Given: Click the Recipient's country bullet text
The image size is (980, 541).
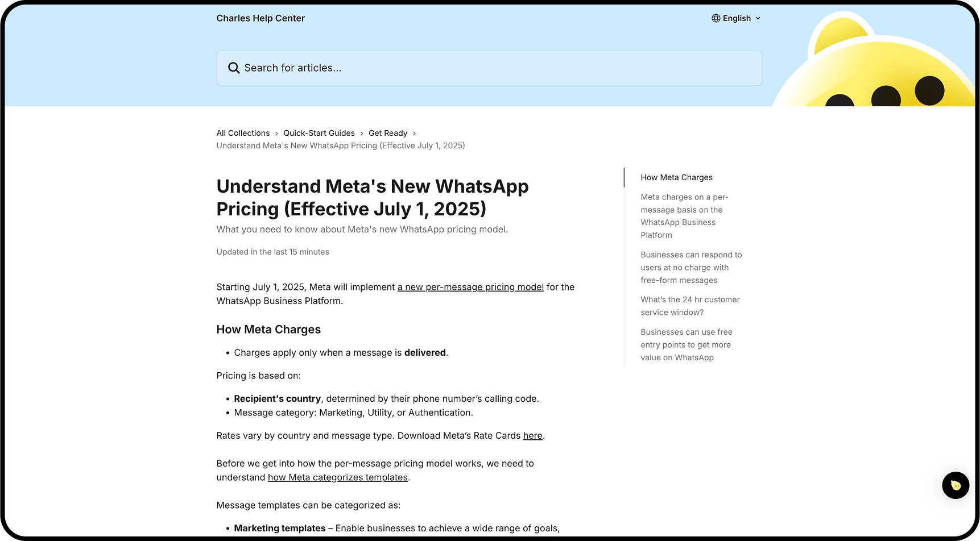Looking at the screenshot, I should [277, 398].
